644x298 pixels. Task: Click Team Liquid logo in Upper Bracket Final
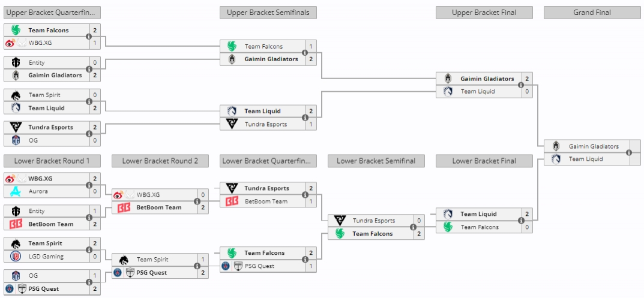(448, 92)
